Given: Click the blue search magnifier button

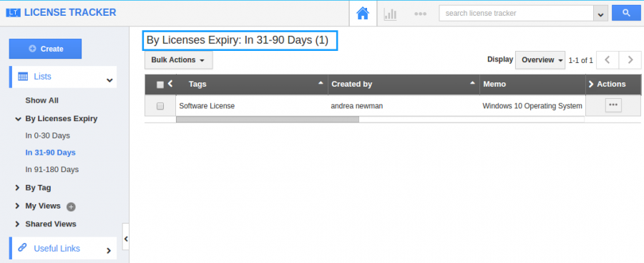Looking at the screenshot, I should 626,13.
